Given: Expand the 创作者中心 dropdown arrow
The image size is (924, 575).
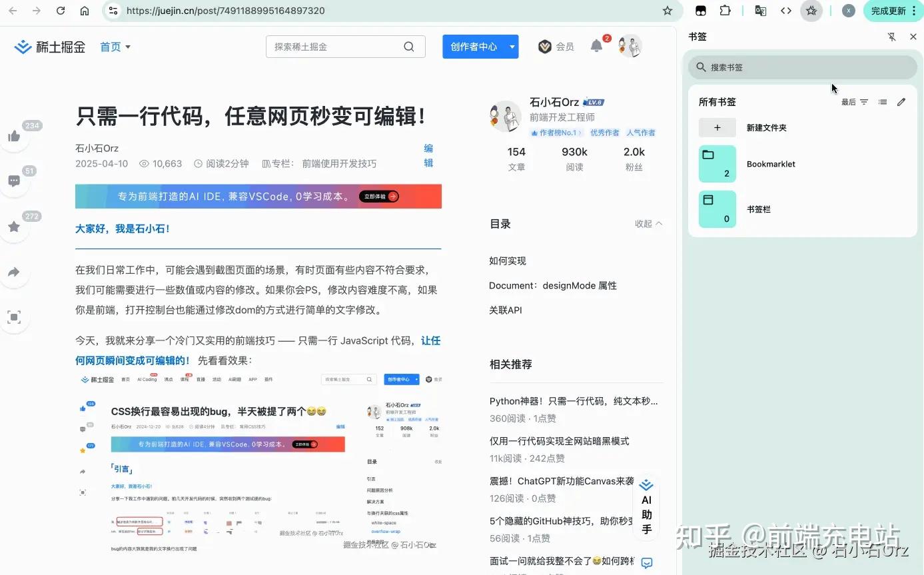Looking at the screenshot, I should [512, 47].
